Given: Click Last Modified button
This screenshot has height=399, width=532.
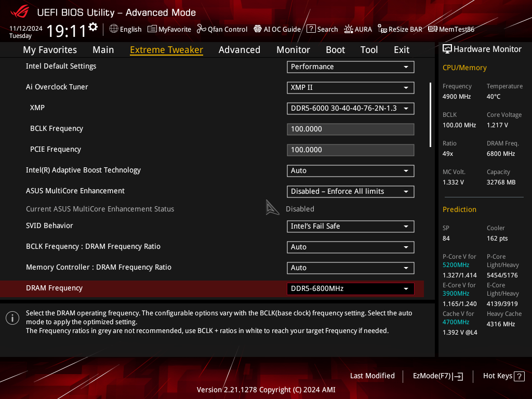Looking at the screenshot, I should pos(372,376).
